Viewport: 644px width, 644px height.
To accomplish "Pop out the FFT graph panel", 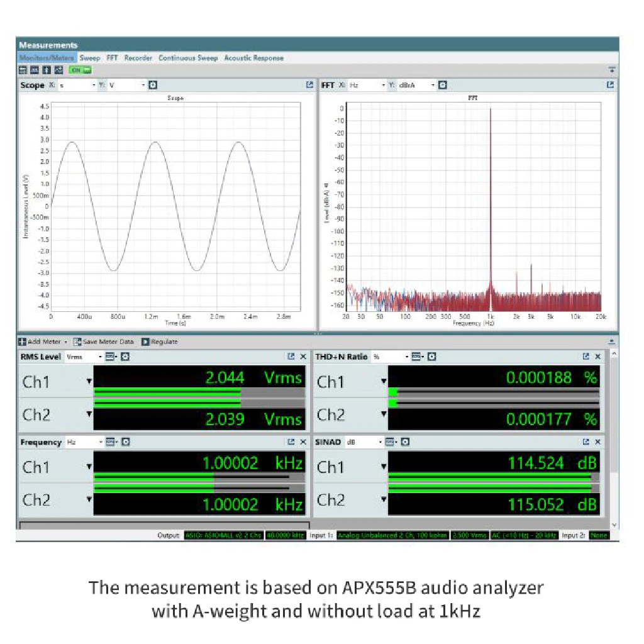I will coord(610,85).
